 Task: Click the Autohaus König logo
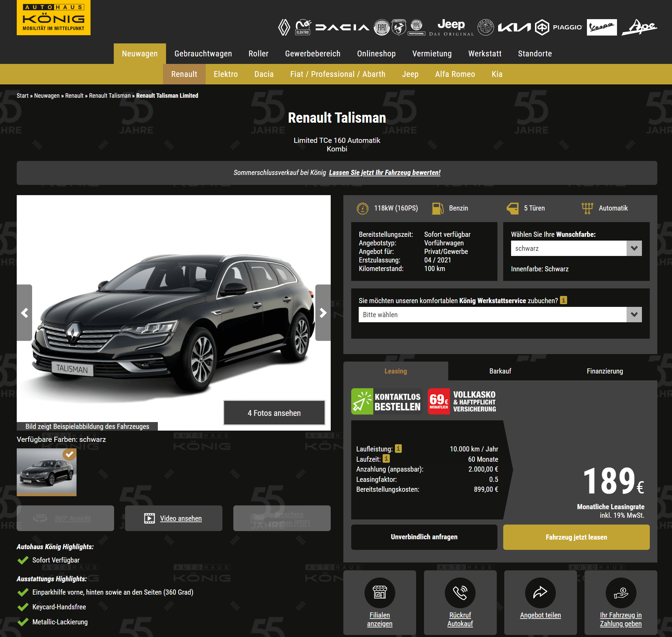click(54, 17)
